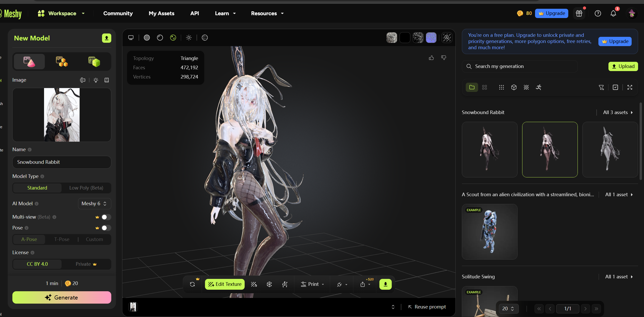Expand the Print dropdown
644x317 pixels.
[312, 284]
